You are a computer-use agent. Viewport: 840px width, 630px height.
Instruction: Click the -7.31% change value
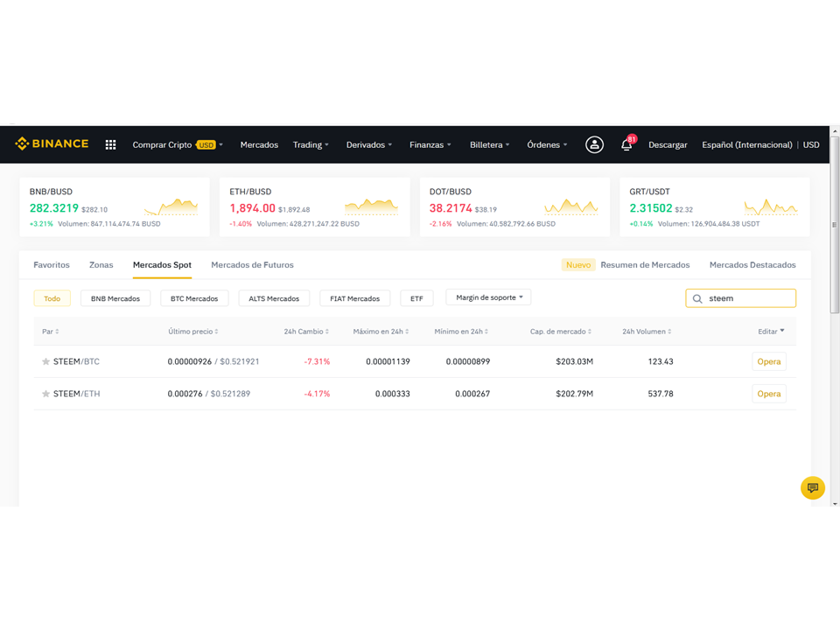point(317,361)
